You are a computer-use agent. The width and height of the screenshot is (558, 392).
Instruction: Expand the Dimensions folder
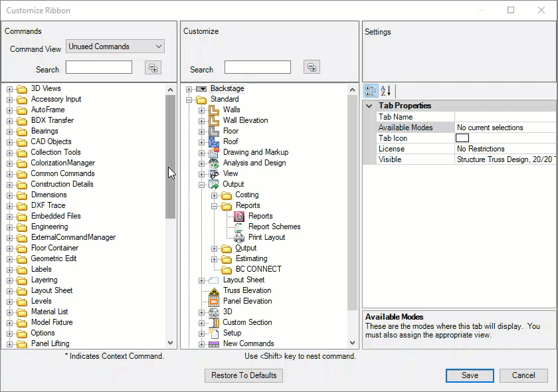[9, 195]
